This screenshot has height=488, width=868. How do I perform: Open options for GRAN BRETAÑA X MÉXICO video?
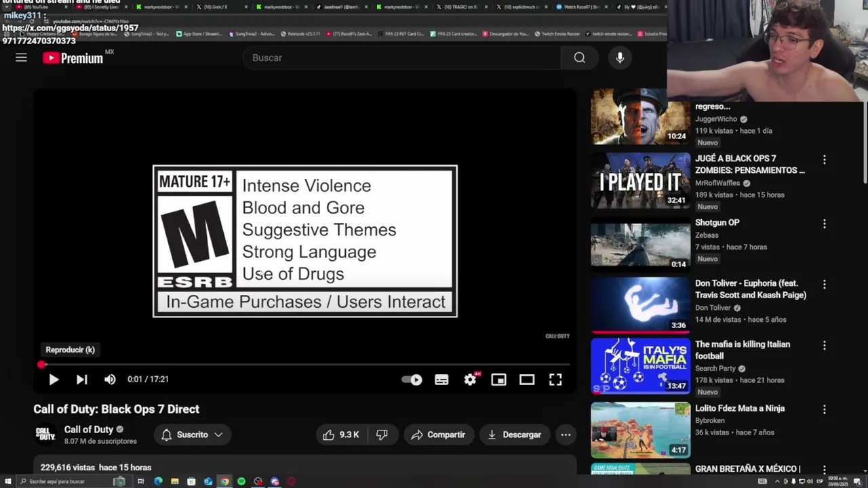point(825,469)
